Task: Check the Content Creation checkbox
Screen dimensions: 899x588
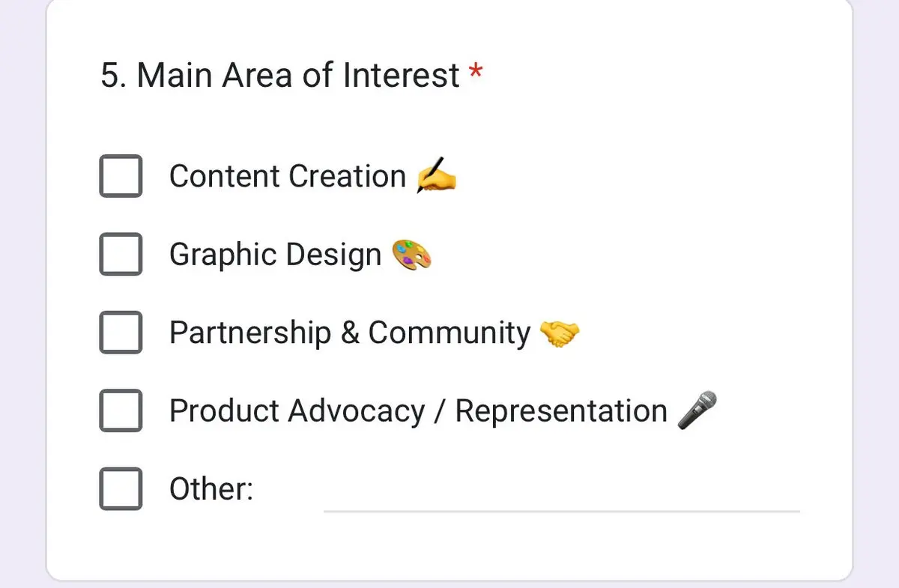Action: [121, 176]
